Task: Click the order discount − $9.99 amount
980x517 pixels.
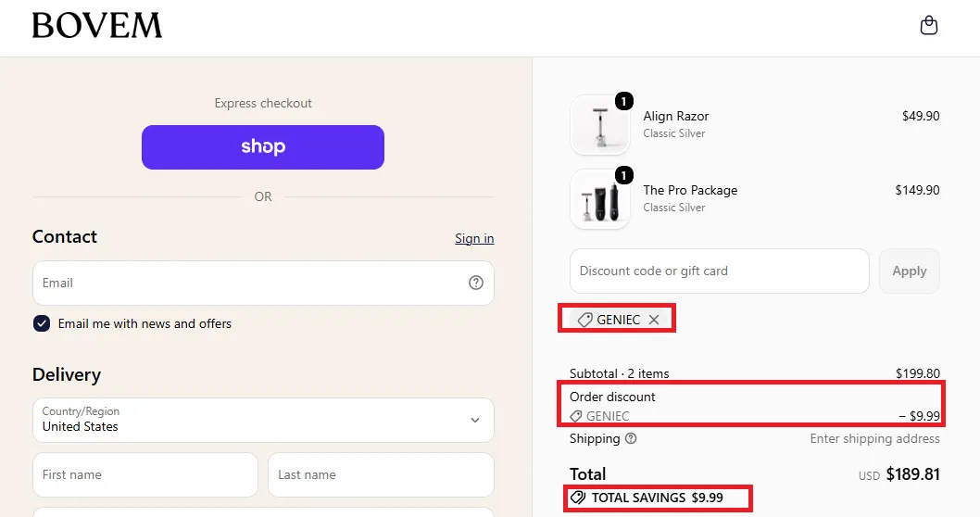Action: tap(920, 416)
